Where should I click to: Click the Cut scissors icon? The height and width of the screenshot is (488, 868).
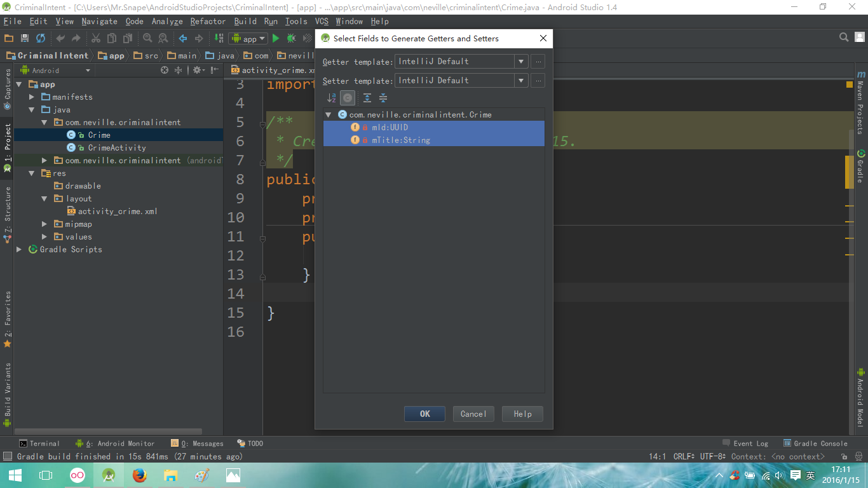[x=96, y=39]
